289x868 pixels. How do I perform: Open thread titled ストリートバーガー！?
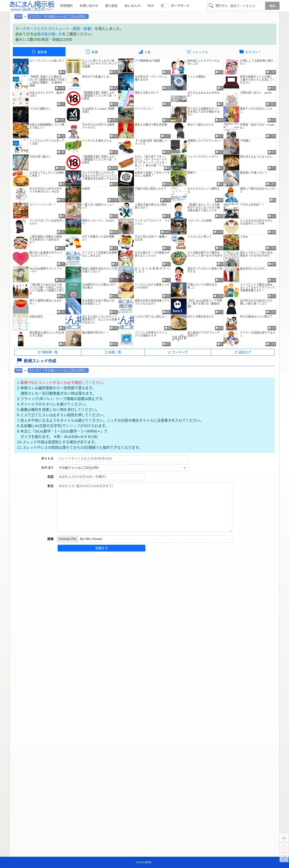click(x=43, y=205)
